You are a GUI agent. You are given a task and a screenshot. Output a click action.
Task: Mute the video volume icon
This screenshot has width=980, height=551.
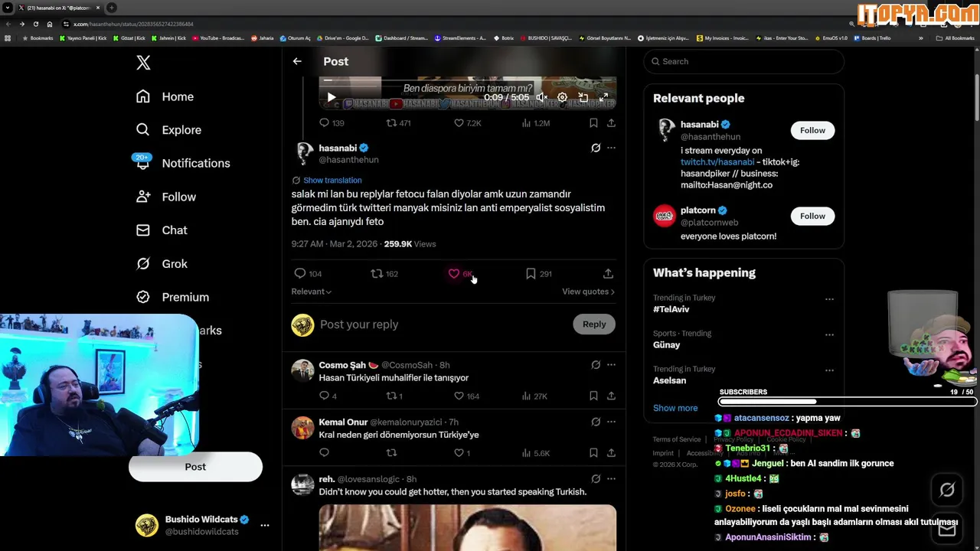542,97
